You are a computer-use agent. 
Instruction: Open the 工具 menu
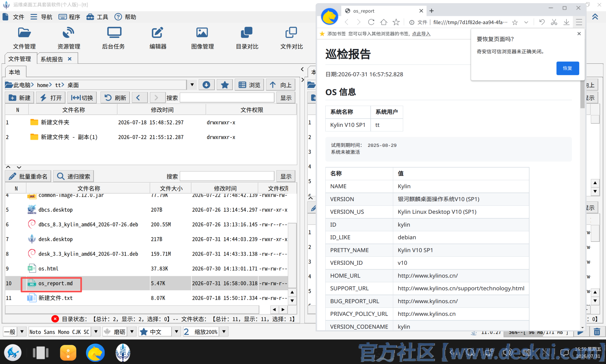point(97,17)
